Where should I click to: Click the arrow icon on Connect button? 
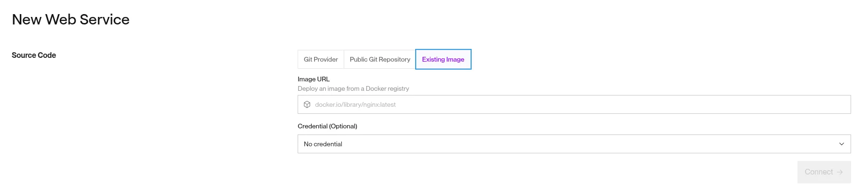point(840,172)
